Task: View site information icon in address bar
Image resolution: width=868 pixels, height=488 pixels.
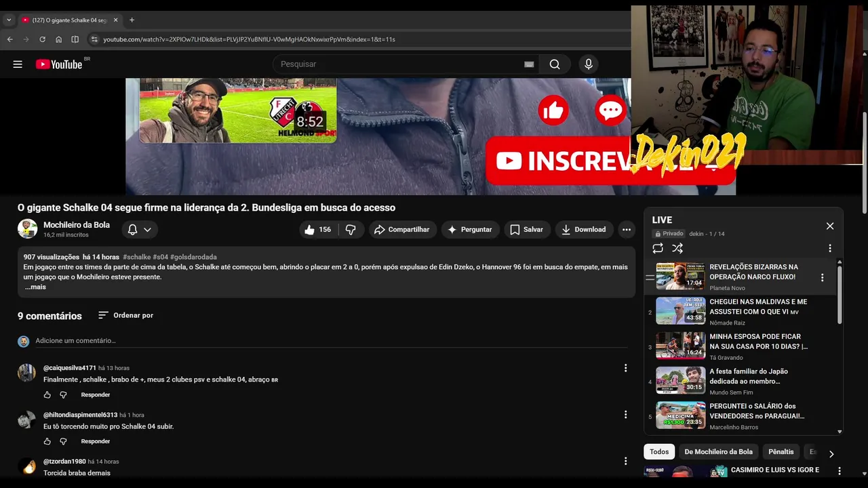Action: [94, 39]
